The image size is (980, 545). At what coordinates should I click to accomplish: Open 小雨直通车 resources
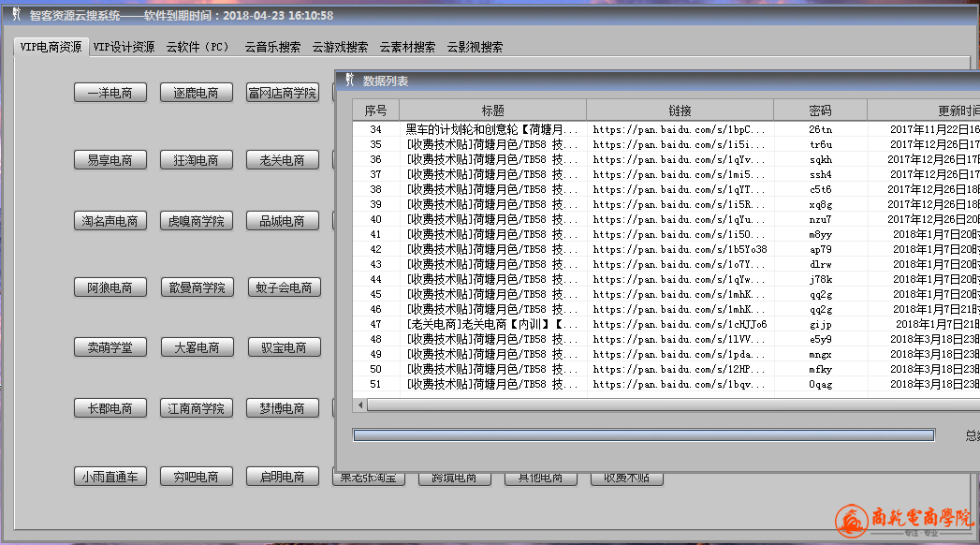110,477
